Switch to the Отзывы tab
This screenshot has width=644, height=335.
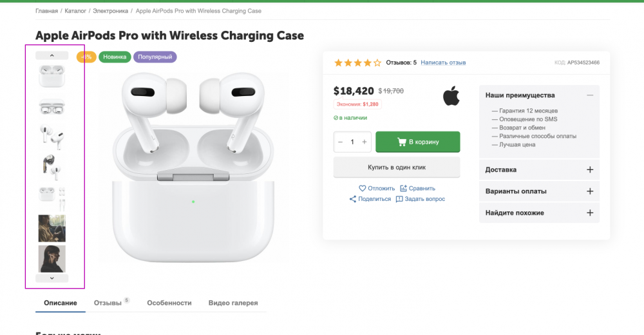tap(108, 303)
